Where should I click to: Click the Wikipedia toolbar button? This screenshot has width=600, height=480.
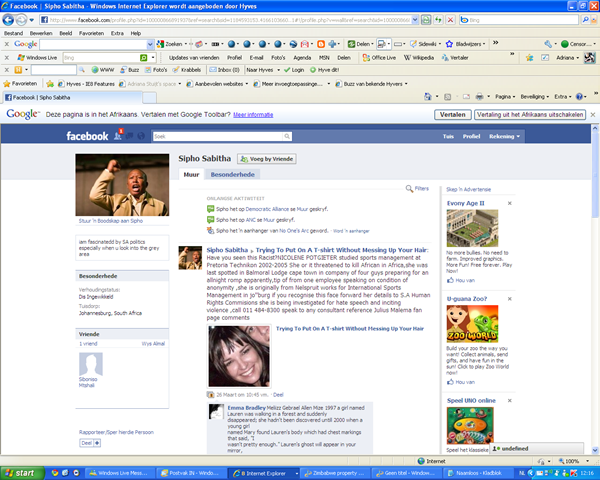point(419,58)
